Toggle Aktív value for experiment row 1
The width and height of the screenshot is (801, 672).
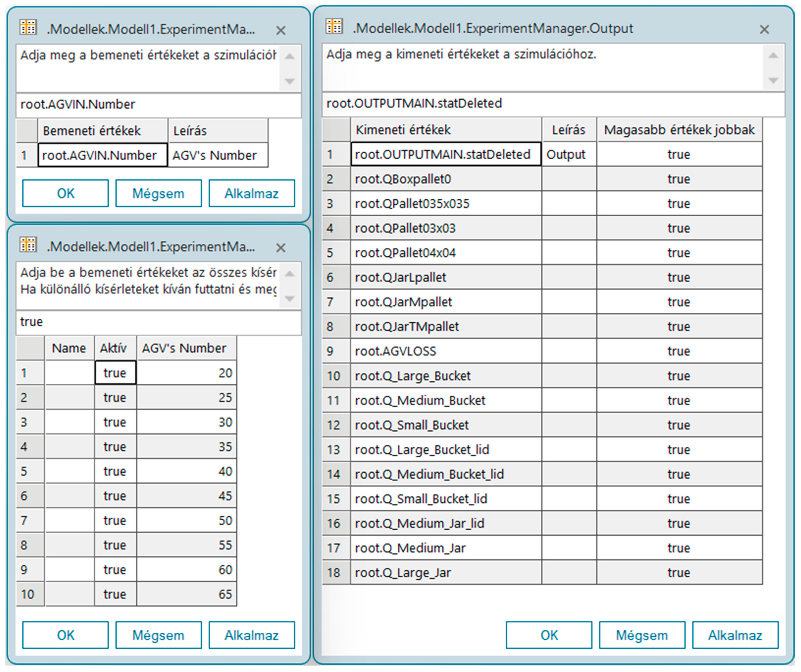pyautogui.click(x=115, y=373)
